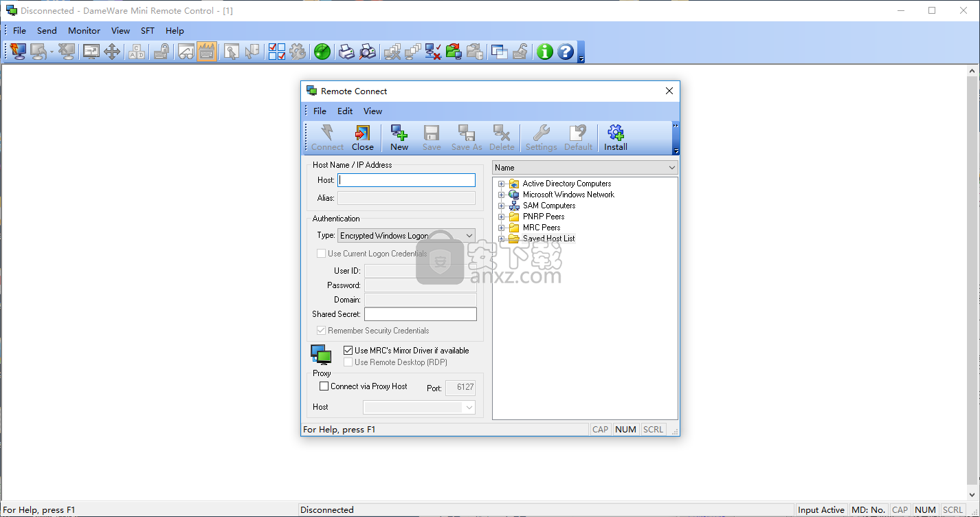Click the checkbox grid options icon
The image size is (980, 517).
click(277, 52)
